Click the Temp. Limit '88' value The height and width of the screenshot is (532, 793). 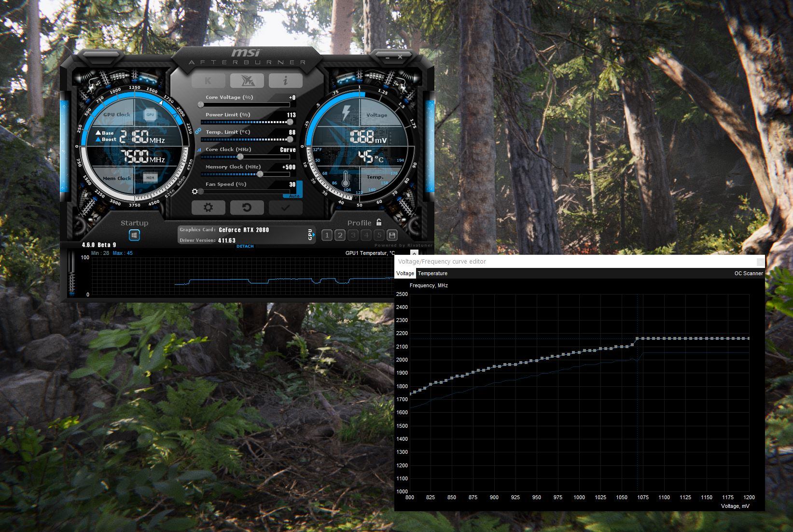tap(292, 132)
